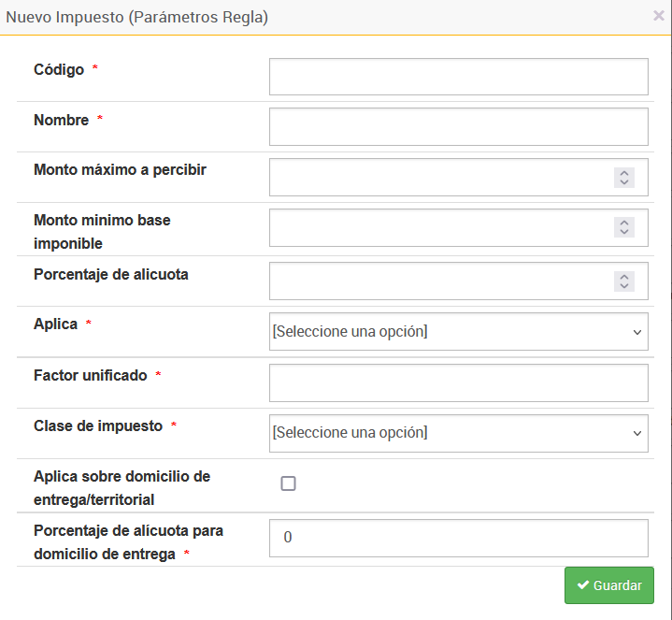
Task: Click the checkmark icon in Guardar button
Action: point(583,585)
